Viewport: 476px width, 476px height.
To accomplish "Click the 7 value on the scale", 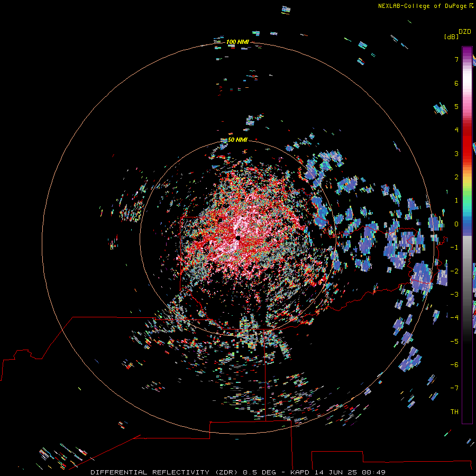I will click(456, 59).
